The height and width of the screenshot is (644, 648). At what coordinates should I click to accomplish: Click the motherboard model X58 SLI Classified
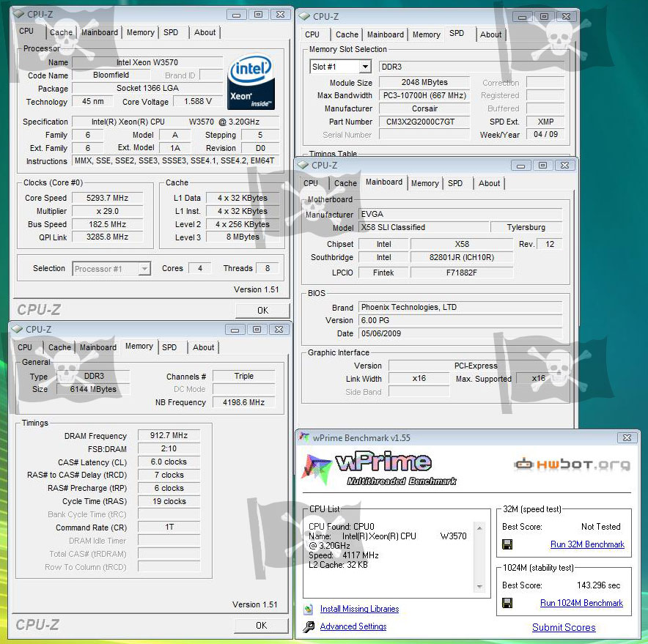point(424,227)
